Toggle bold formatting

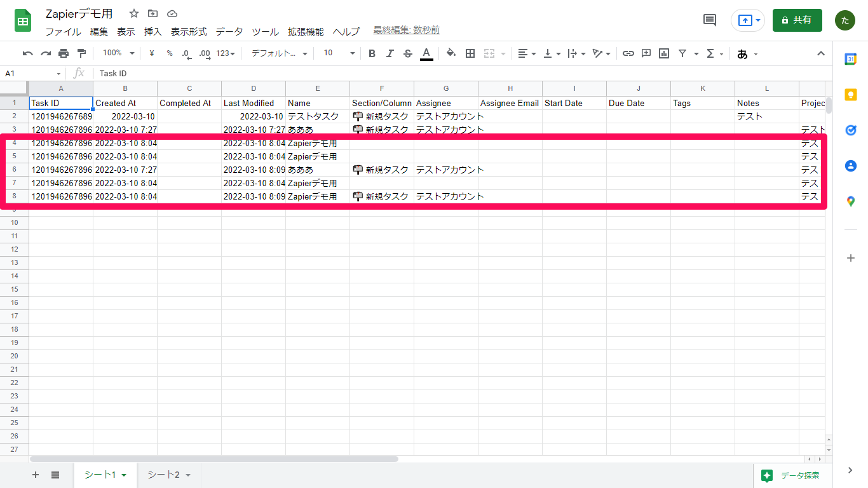click(372, 53)
